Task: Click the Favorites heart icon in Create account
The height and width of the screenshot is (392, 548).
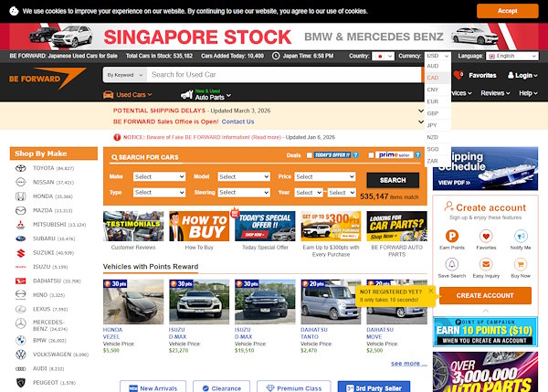Action: tap(486, 236)
